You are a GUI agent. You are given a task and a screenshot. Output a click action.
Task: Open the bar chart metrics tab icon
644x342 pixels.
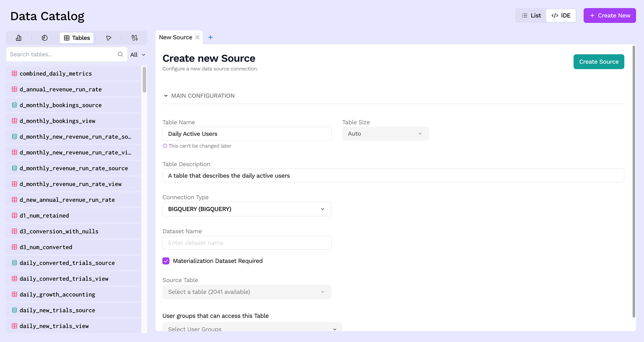coord(19,38)
